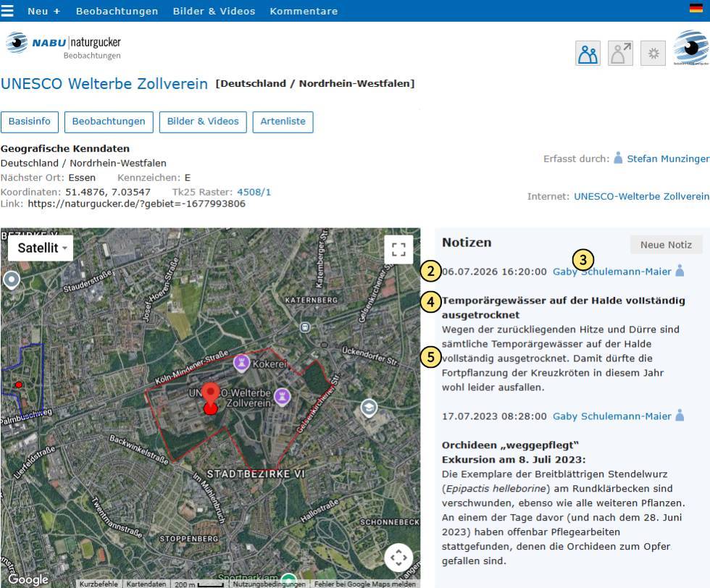
Task: Click the NABU naturgucker logo
Action: point(64,46)
